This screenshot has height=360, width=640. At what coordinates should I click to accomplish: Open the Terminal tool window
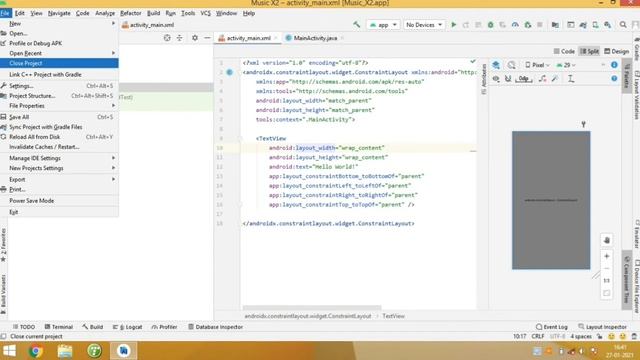[x=58, y=327]
